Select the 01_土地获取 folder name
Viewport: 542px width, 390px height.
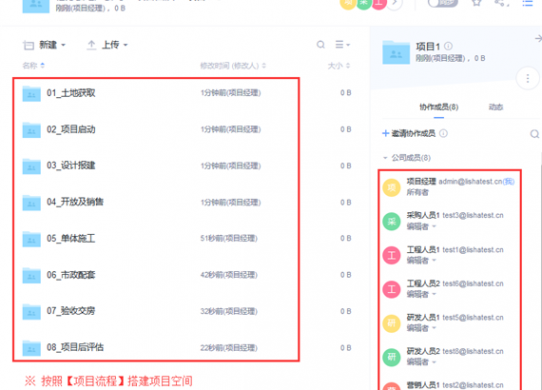pos(71,93)
